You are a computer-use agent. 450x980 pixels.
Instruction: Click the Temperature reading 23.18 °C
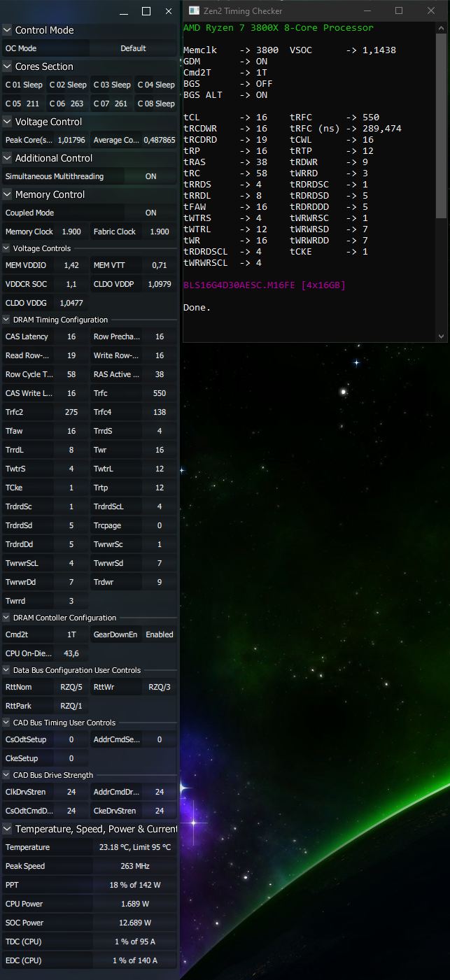135,847
